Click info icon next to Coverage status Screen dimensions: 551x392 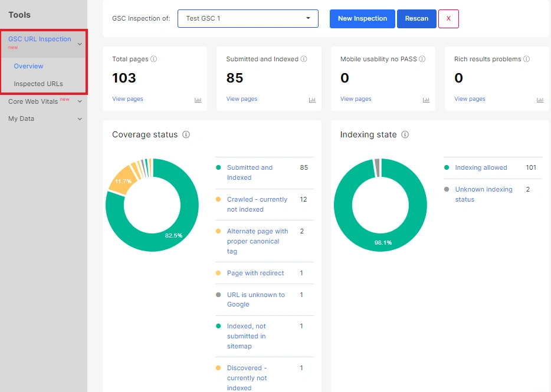pos(186,134)
